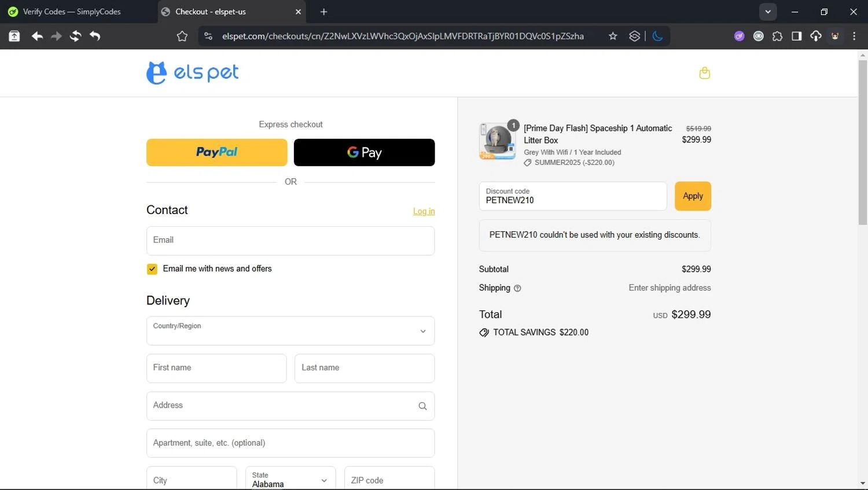Click the litter box product thumbnail

(498, 141)
